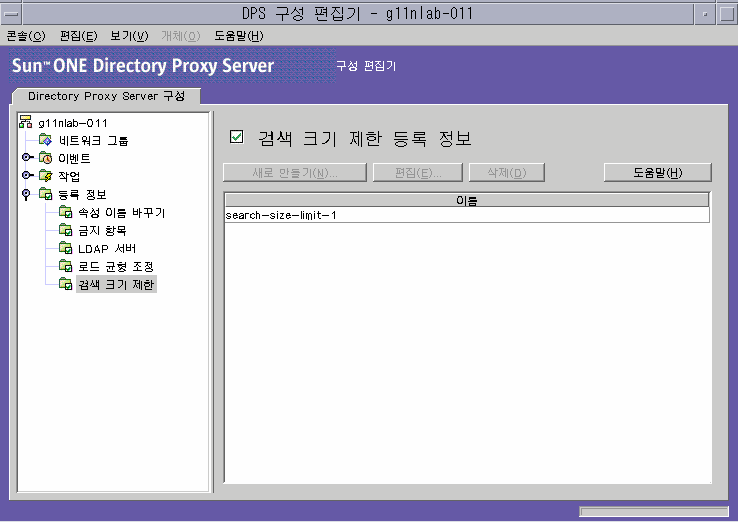The image size is (738, 522).
Task: Select 이벤트 tree label
Action: pos(74,158)
